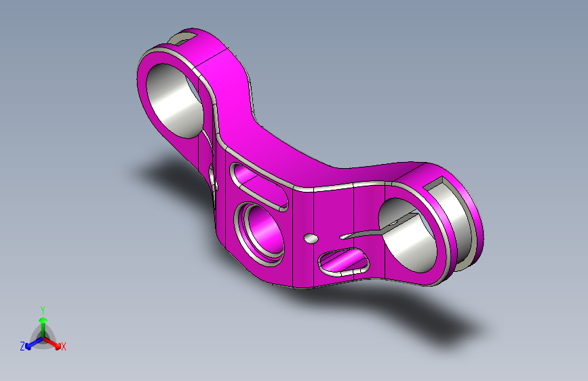Click the green Y axis on the orientation triad
This screenshot has height=381, width=588.
(43, 327)
